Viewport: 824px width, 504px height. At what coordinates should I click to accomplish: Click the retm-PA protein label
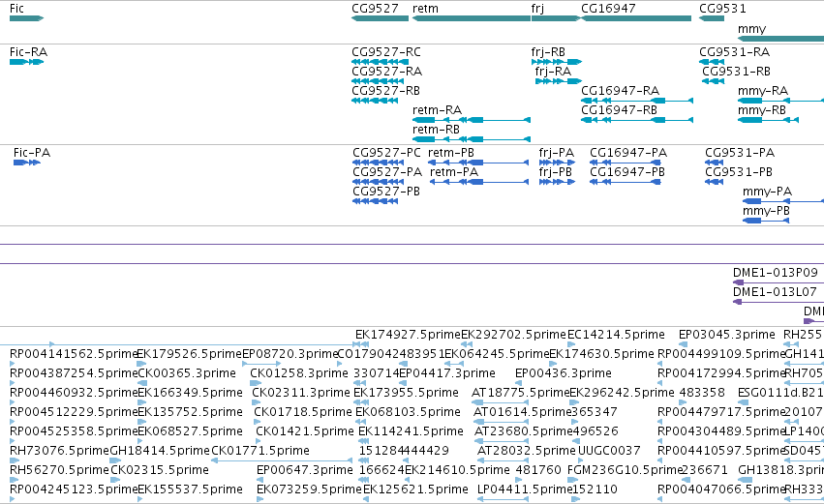[x=454, y=172]
